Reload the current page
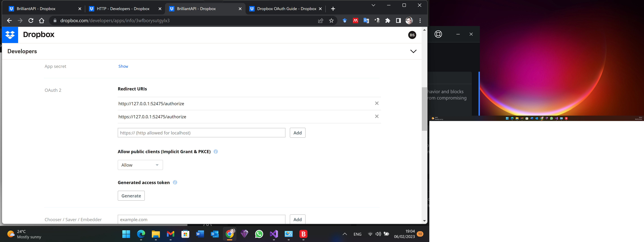 point(31,21)
